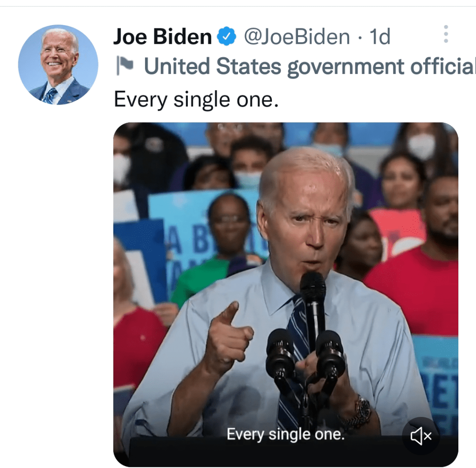The width and height of the screenshot is (476, 468).
Task: Click the black podium bar below the caption
Action: (x=293, y=452)
